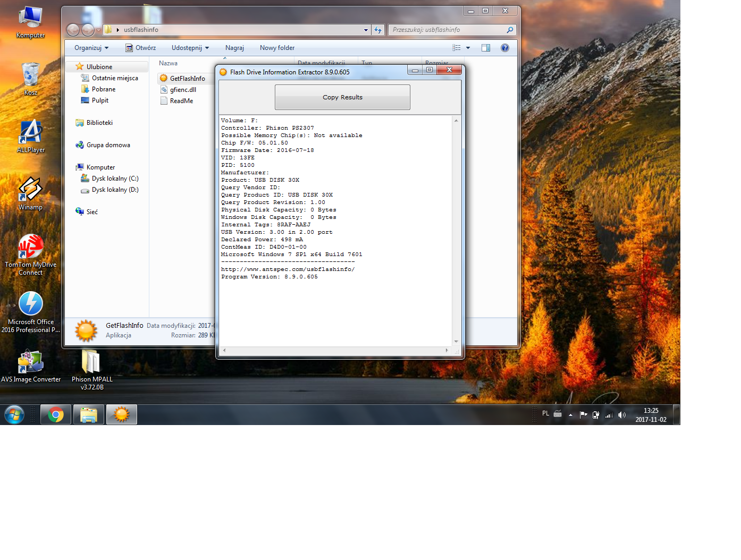Viewport: 741px width, 560px height.
Task: Open the Udostępnij dropdown menu
Action: (190, 48)
